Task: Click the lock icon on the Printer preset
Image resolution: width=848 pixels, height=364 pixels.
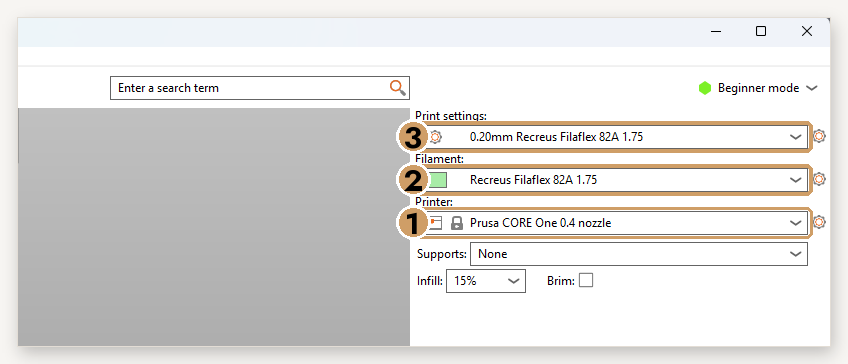Action: click(x=457, y=223)
